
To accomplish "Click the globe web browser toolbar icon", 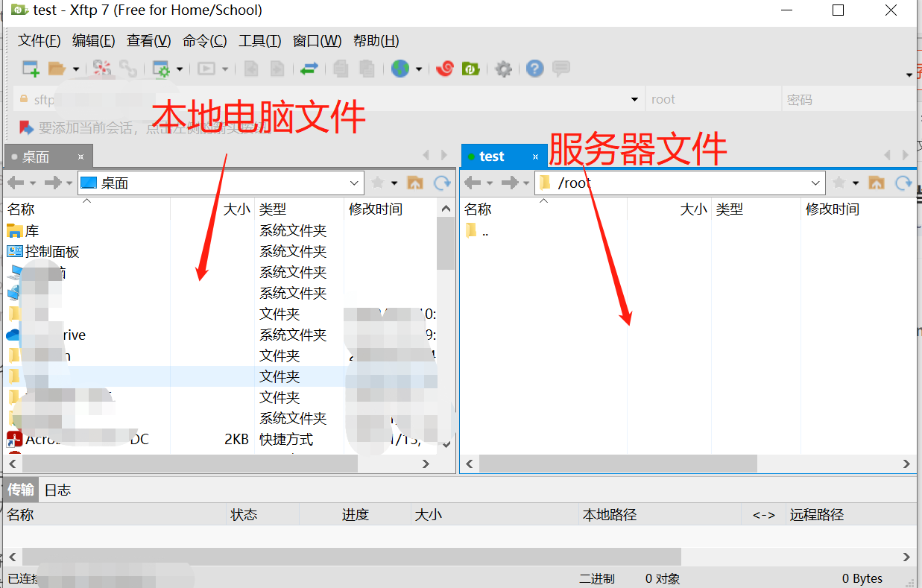I will [400, 68].
